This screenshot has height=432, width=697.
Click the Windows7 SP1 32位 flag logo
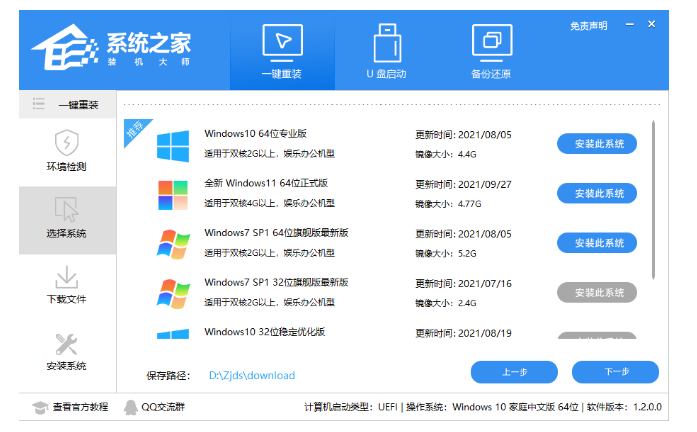click(173, 294)
